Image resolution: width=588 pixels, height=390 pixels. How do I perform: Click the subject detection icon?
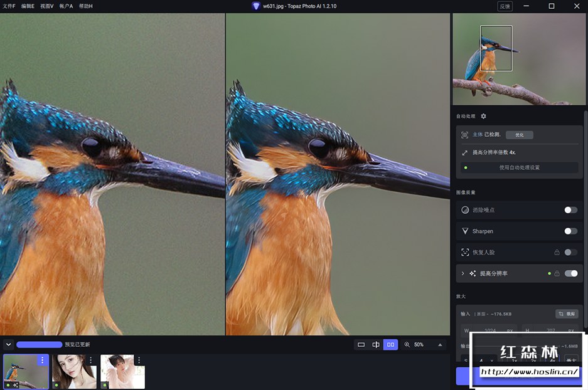[x=464, y=135]
